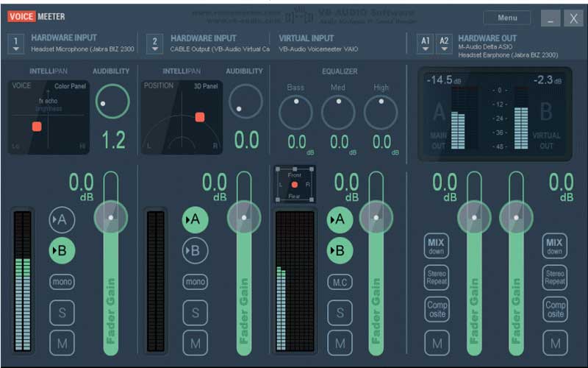Select Stereo Repeat mode for bus A
Image resolution: width=588 pixels, height=368 pixels.
click(437, 277)
